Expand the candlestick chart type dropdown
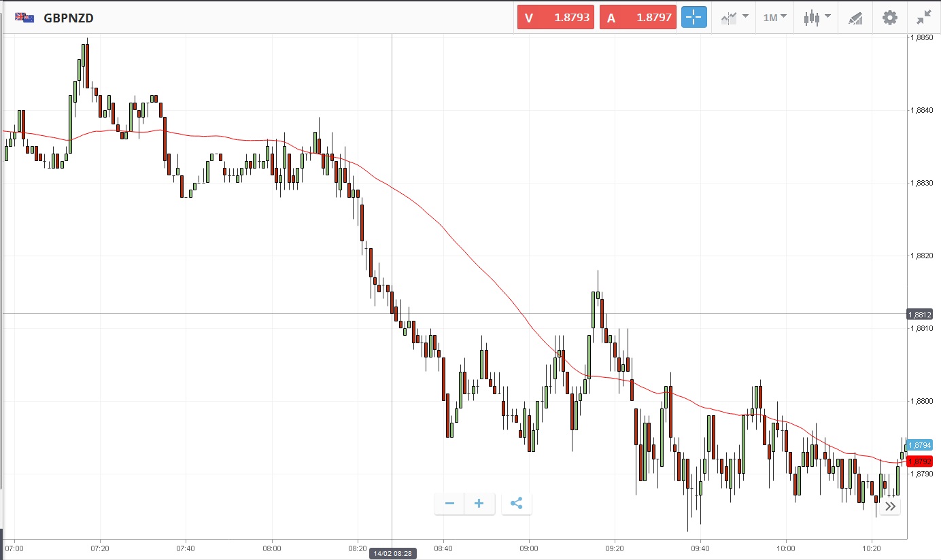The height and width of the screenshot is (560, 941). coord(816,18)
